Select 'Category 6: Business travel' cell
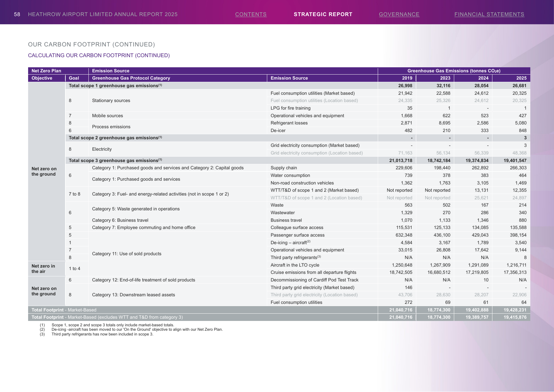Screen dimensions: 554x392 120,220
